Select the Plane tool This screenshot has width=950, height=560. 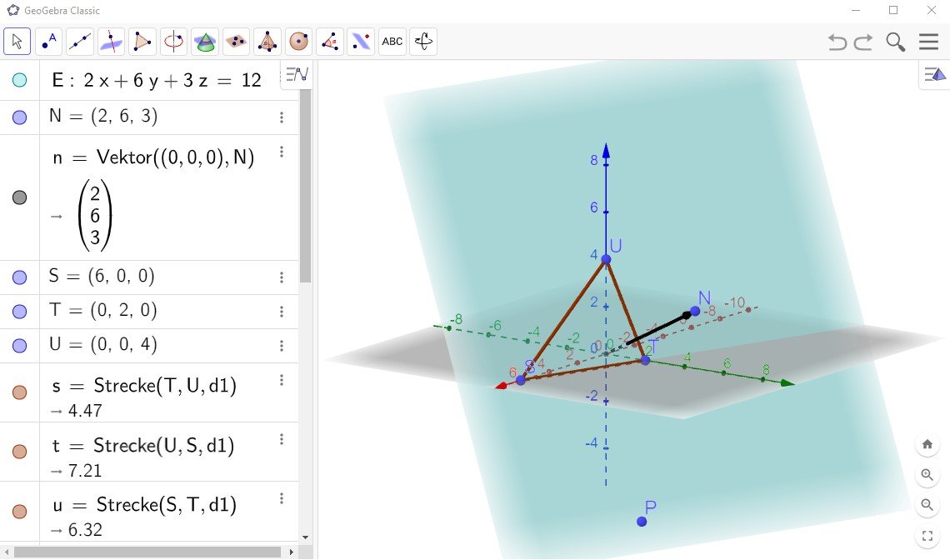click(236, 41)
